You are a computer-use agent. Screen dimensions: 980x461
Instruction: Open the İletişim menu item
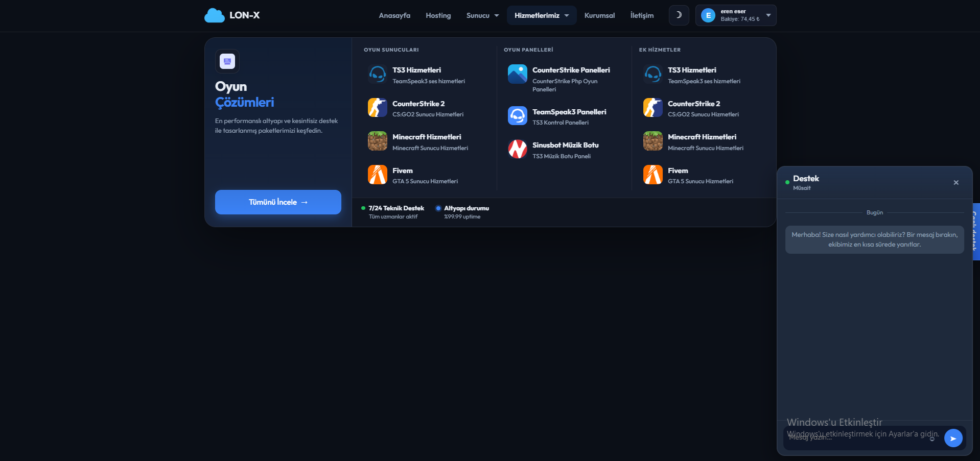click(642, 15)
